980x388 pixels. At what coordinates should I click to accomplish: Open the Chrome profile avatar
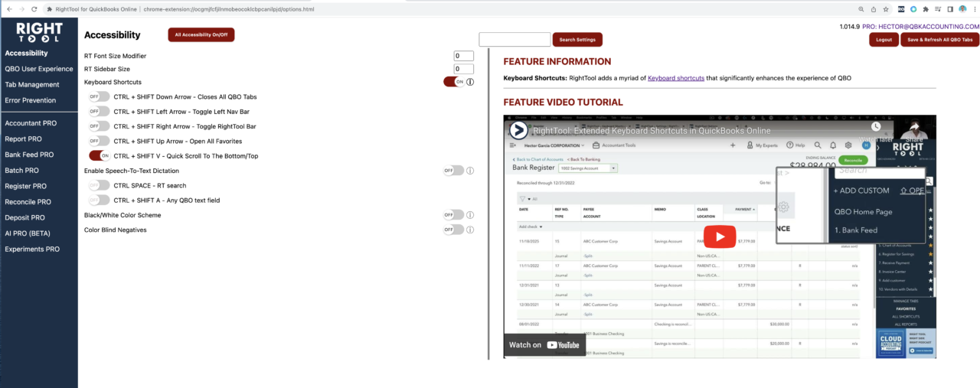click(x=962, y=9)
